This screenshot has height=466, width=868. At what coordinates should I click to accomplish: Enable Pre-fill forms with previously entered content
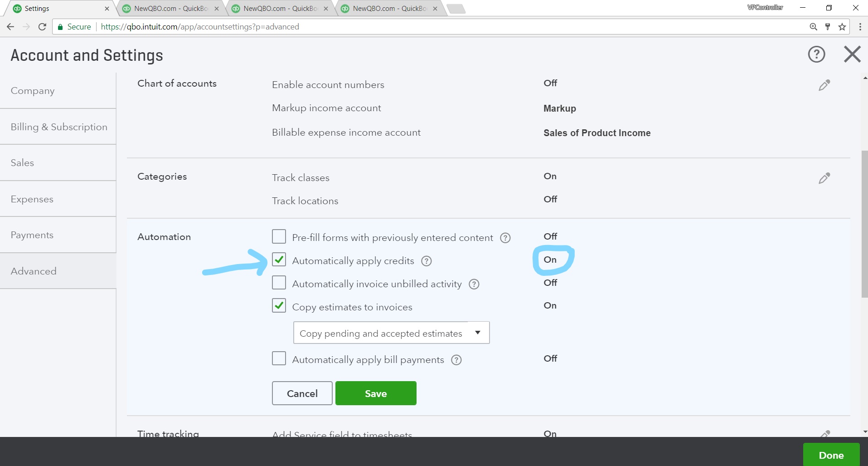point(279,237)
